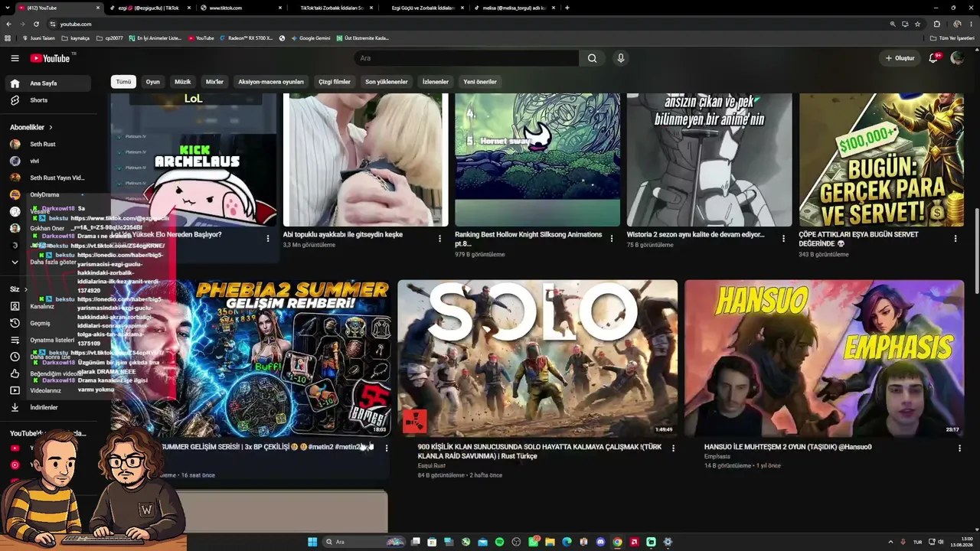The width and height of the screenshot is (980, 551).
Task: Open a new browser tab
Action: point(567,8)
